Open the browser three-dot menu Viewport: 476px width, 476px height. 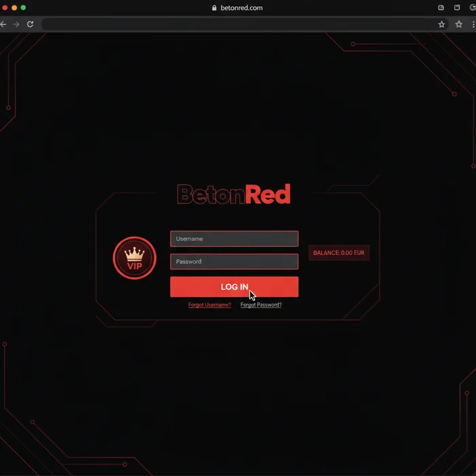click(473, 24)
